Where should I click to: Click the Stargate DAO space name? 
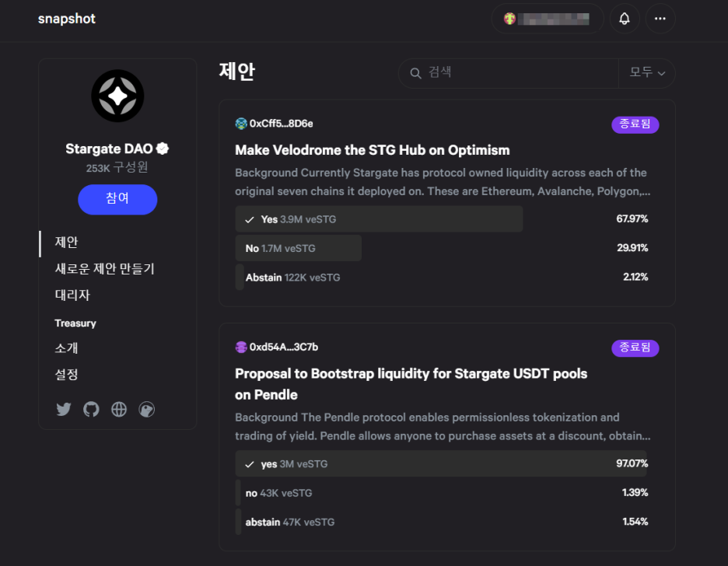pos(109,148)
